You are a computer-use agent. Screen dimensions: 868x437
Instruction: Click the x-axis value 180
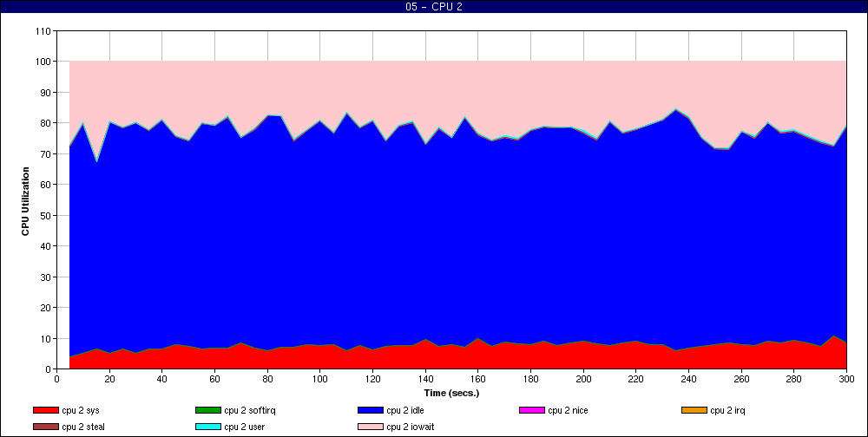(x=530, y=379)
